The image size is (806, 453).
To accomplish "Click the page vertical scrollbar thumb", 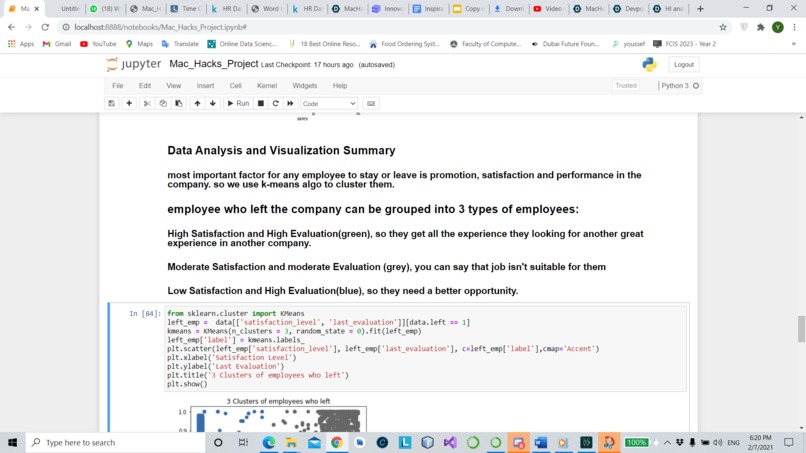I will 801,329.
